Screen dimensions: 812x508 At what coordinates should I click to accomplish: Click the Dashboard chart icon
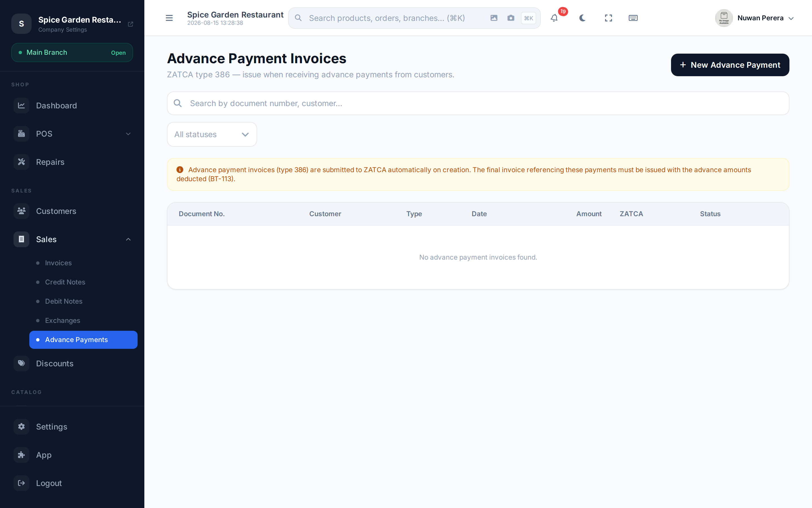[21, 106]
